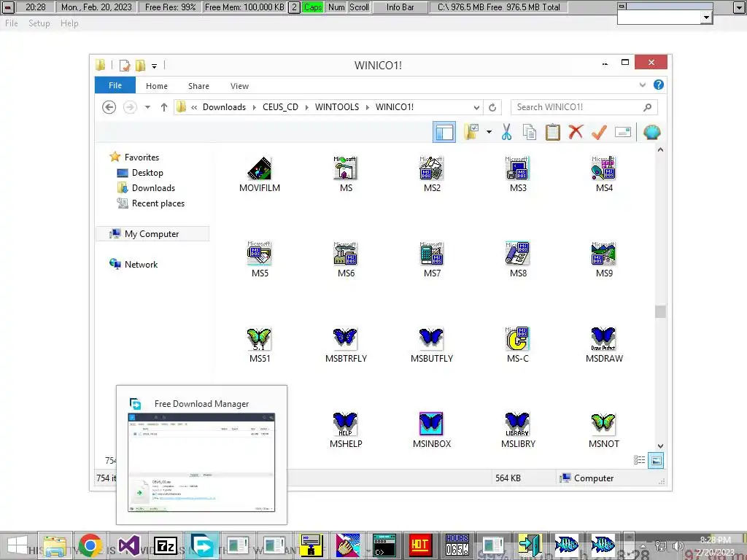Click the Copy toolbar icon
This screenshot has height=560, width=747.
point(530,132)
